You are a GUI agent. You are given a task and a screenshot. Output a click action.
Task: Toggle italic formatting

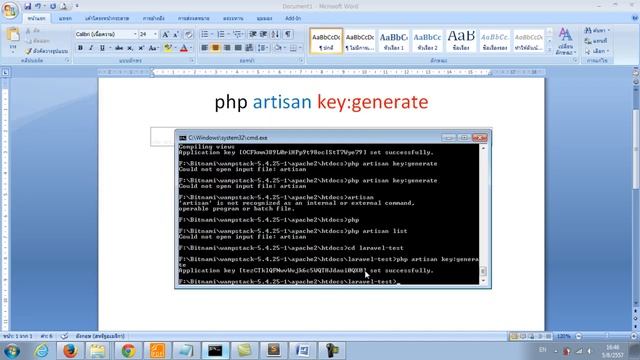tap(91, 48)
